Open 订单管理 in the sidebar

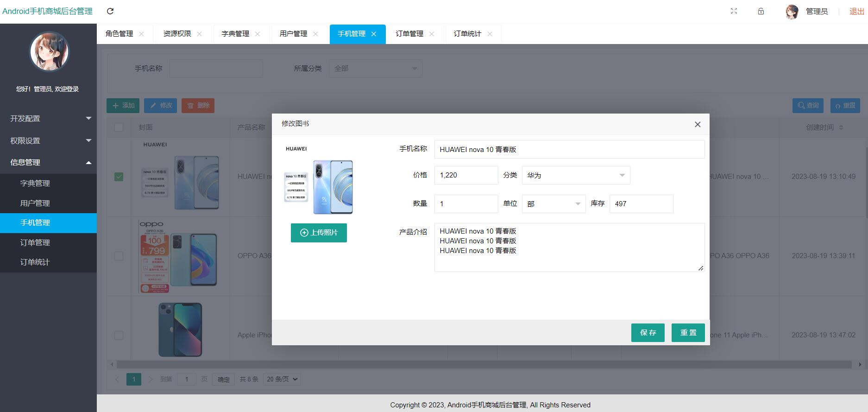(x=48, y=242)
